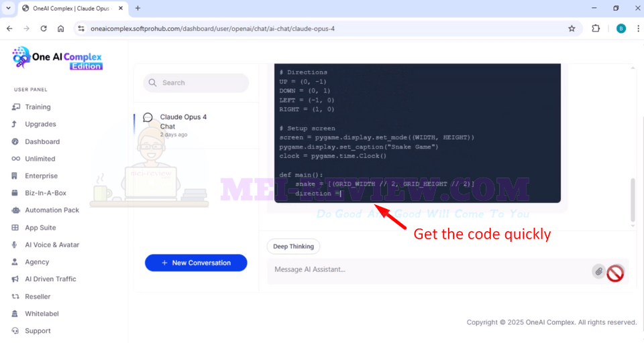The image size is (644, 343).
Task: Click the conversation Search box
Action: (196, 83)
